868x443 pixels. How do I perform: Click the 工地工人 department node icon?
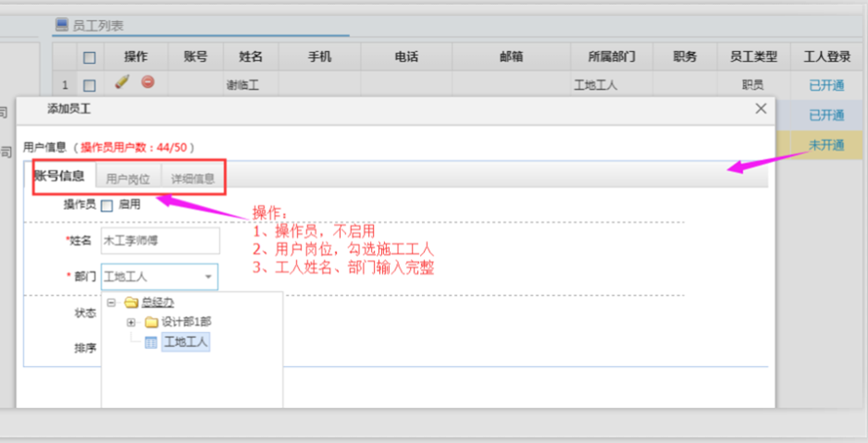click(151, 342)
